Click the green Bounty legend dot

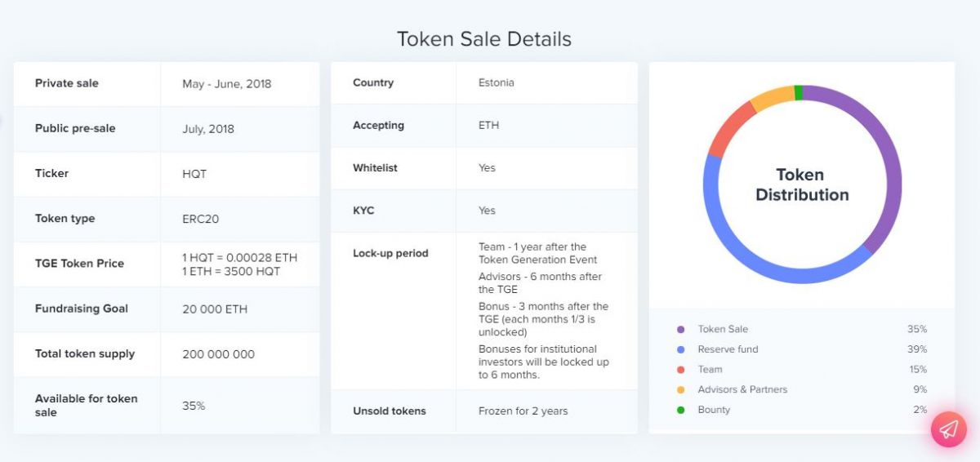(680, 410)
